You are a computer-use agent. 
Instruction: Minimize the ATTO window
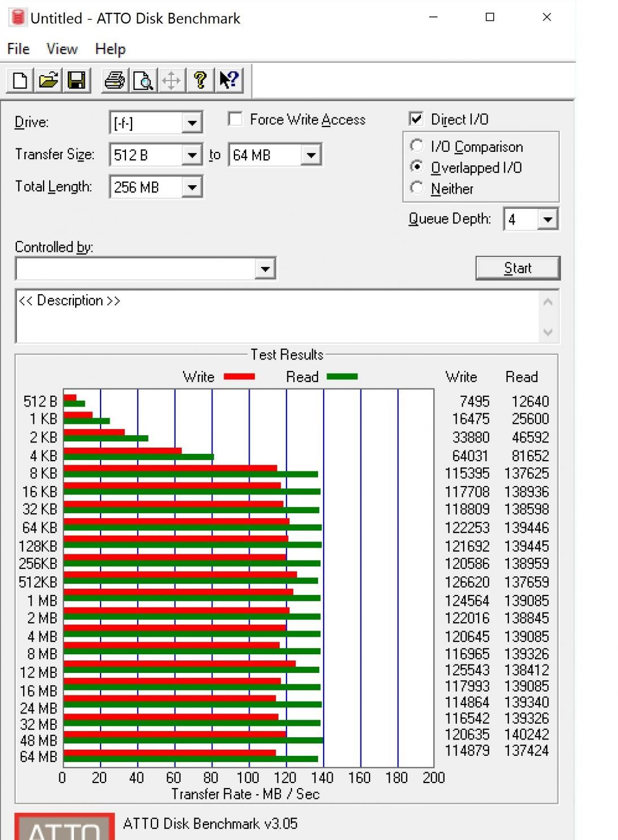(433, 17)
